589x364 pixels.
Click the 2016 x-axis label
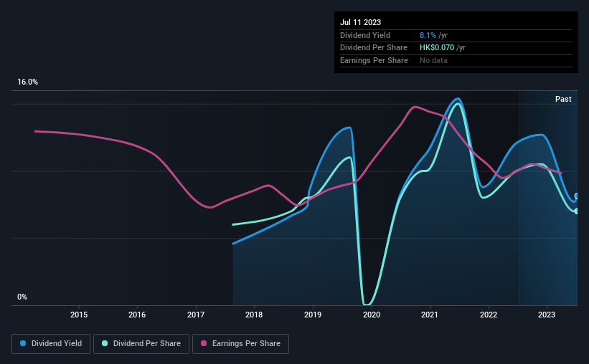point(137,315)
